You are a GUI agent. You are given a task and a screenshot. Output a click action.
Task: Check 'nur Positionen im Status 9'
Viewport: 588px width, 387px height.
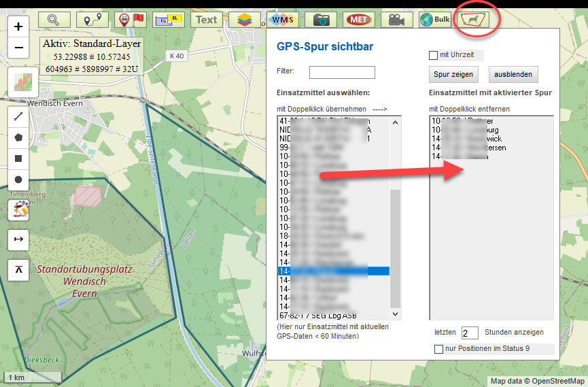[x=438, y=349]
